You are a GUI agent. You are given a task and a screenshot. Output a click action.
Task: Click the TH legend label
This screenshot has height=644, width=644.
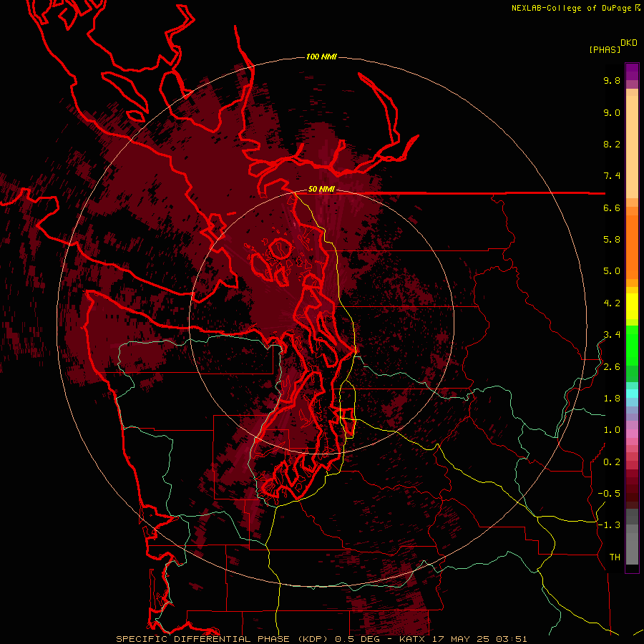[615, 557]
